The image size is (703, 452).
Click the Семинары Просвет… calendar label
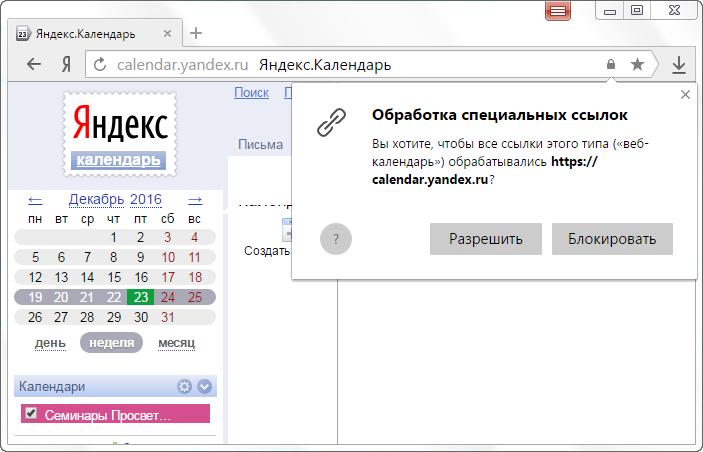[108, 415]
